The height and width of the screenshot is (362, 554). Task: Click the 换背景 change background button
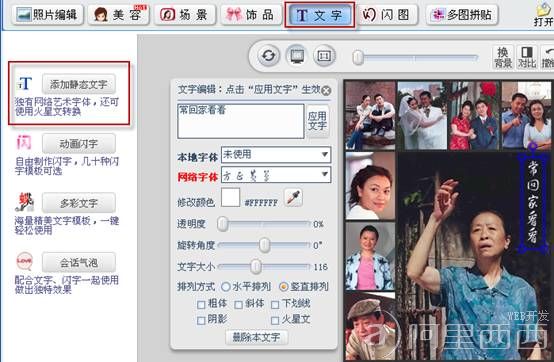[503, 57]
